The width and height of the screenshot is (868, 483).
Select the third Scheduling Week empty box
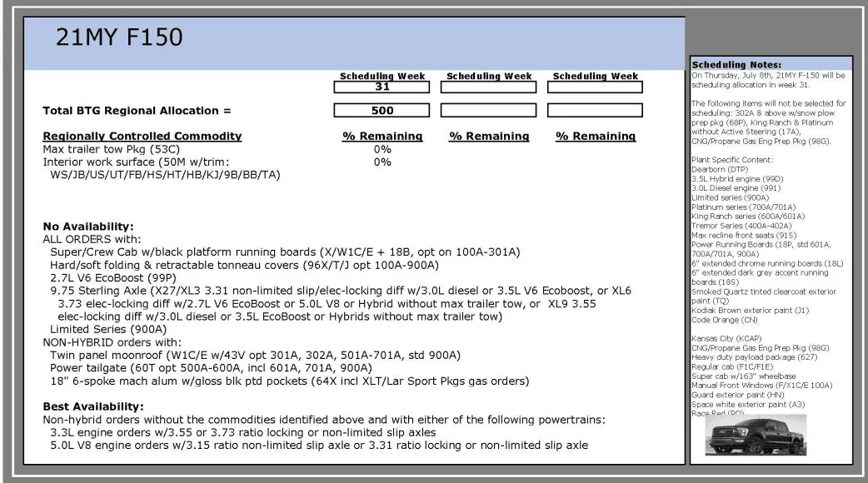pos(595,87)
